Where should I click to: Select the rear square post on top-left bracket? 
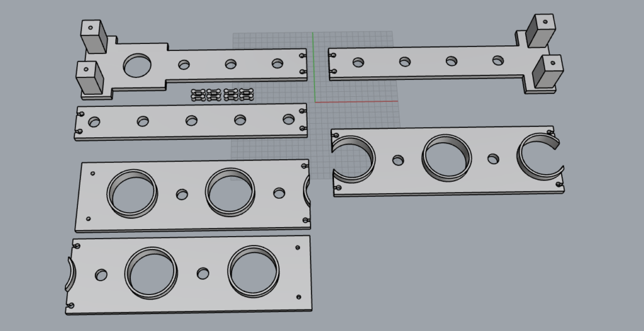pyautogui.click(x=94, y=36)
